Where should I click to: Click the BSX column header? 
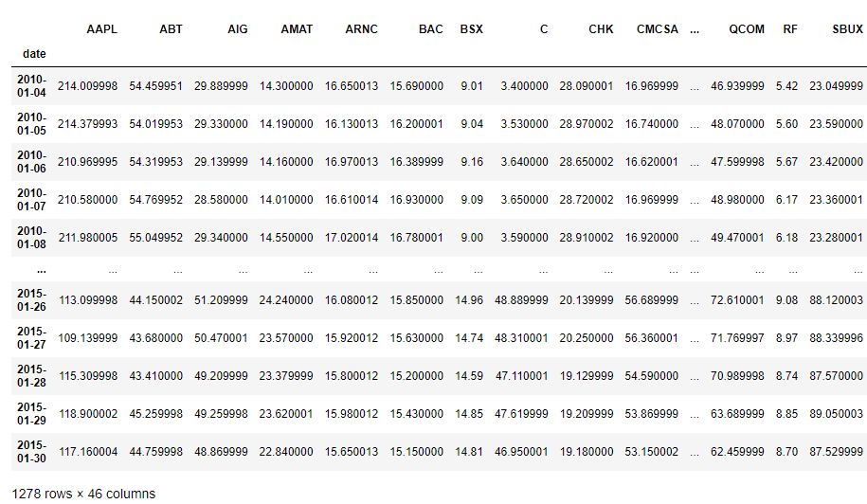pyautogui.click(x=471, y=29)
